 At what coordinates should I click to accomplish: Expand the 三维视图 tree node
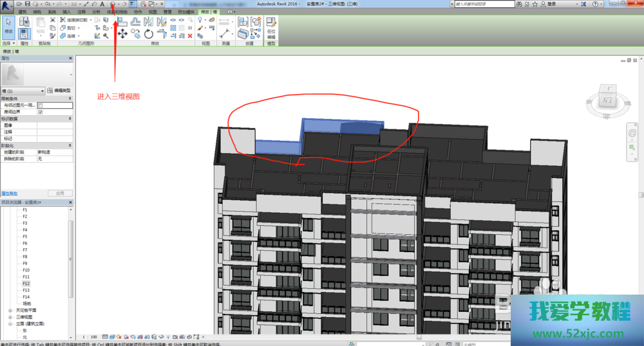pos(10,317)
